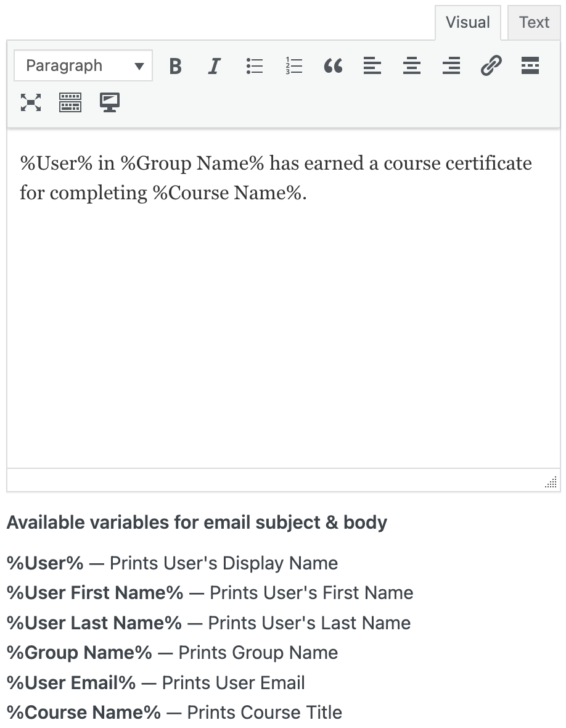Apply blockquote formatting
The image size is (566, 728).
pos(333,65)
